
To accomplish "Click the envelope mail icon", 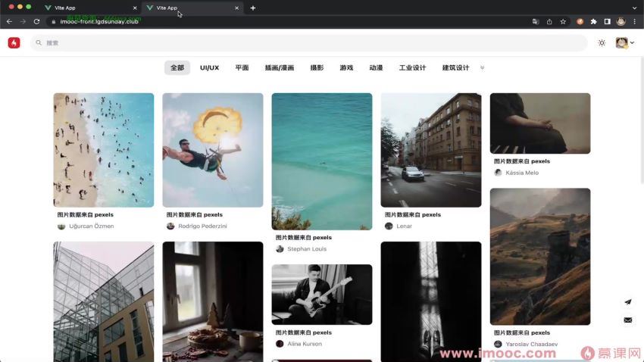I will [x=628, y=320].
